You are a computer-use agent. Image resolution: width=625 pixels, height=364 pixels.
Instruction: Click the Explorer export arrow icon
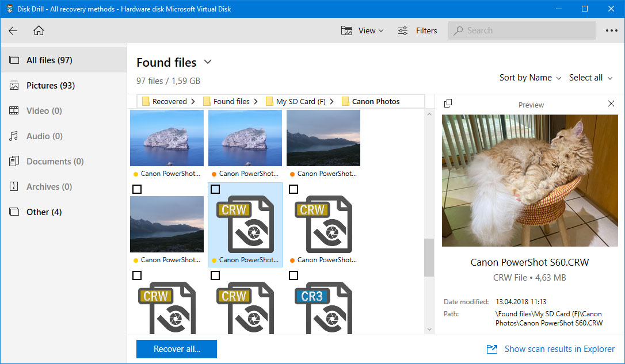click(492, 349)
